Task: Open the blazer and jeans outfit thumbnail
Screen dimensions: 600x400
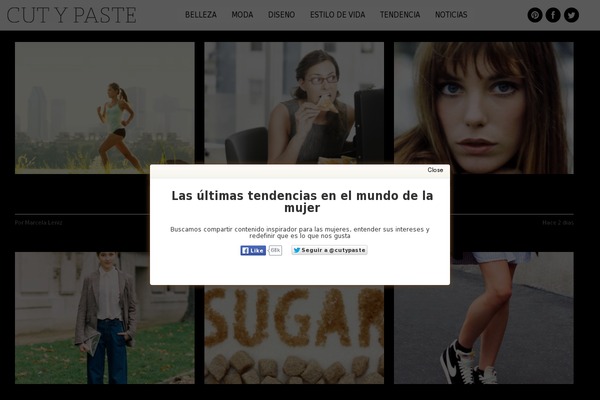Action: click(x=104, y=330)
